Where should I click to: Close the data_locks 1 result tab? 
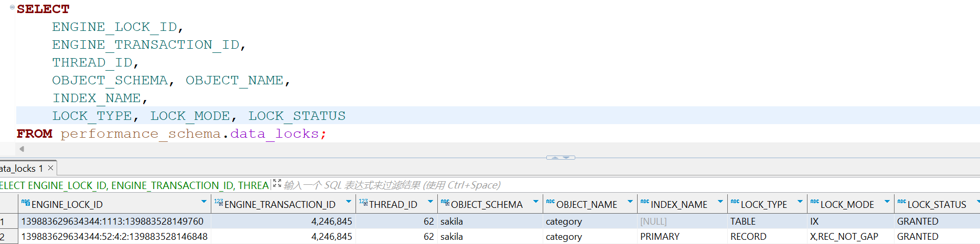click(50, 168)
